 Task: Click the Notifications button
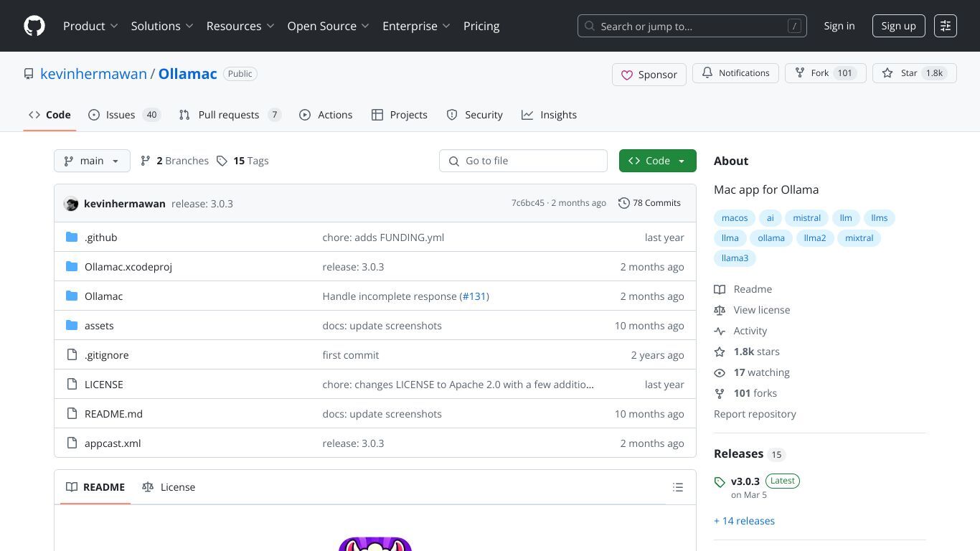[x=735, y=73]
